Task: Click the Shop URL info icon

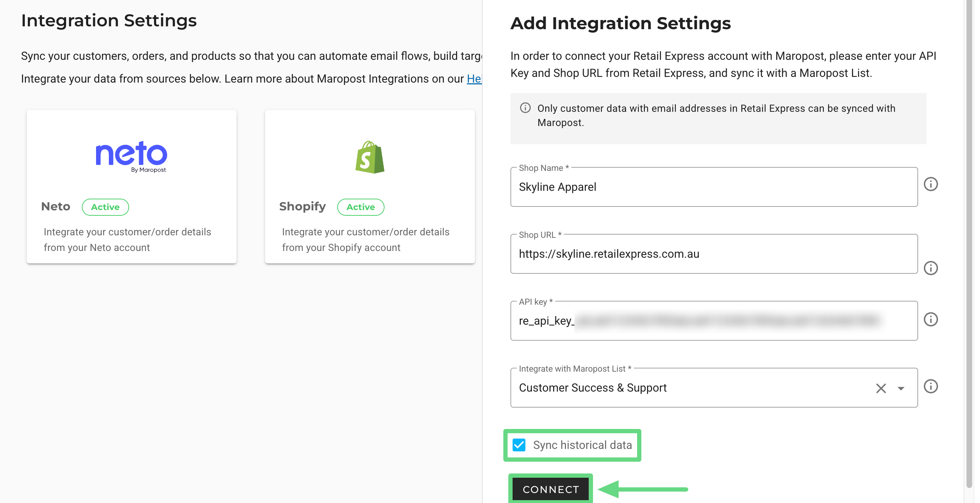Action: 930,268
